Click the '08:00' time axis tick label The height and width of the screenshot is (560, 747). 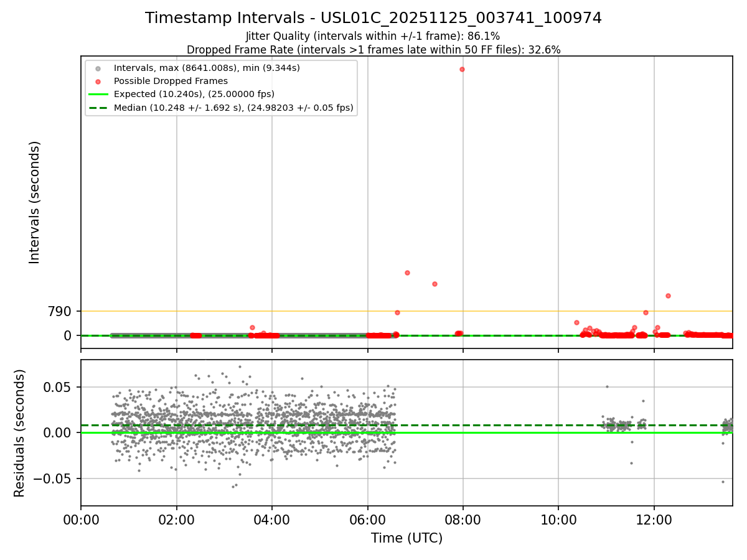click(x=463, y=520)
